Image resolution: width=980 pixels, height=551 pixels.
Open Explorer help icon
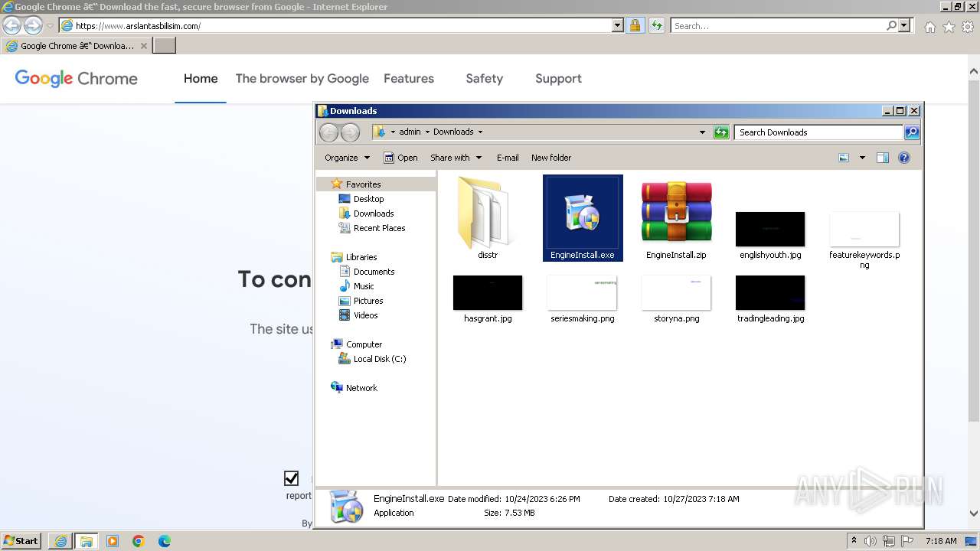point(904,158)
